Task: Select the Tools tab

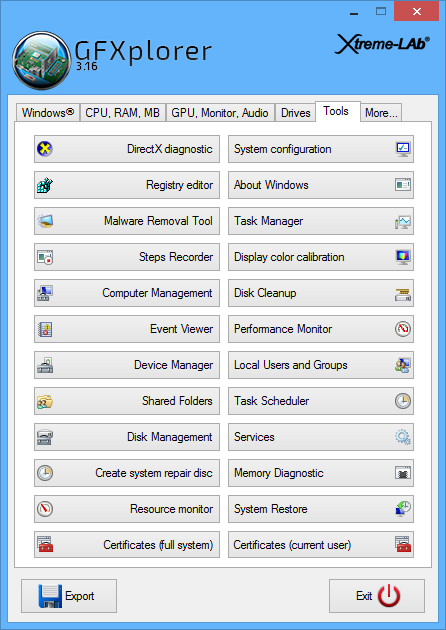Action: tap(338, 111)
